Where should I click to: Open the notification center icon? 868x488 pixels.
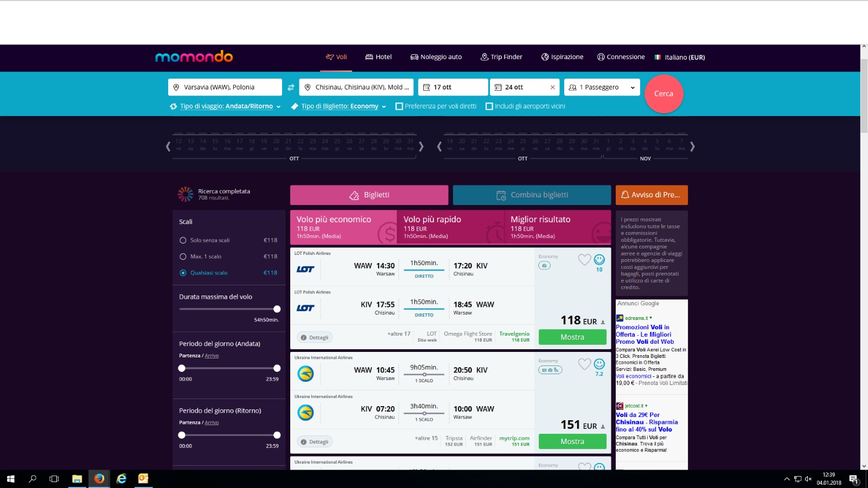tap(853, 479)
